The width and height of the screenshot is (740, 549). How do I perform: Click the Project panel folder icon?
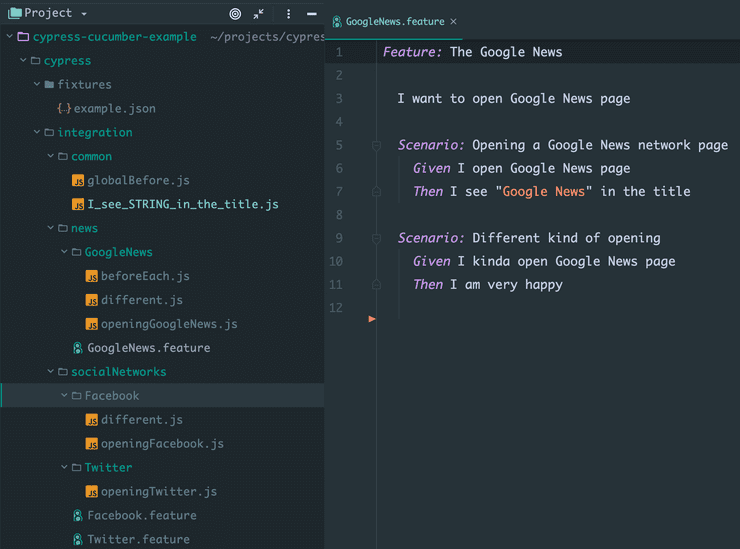coord(15,13)
